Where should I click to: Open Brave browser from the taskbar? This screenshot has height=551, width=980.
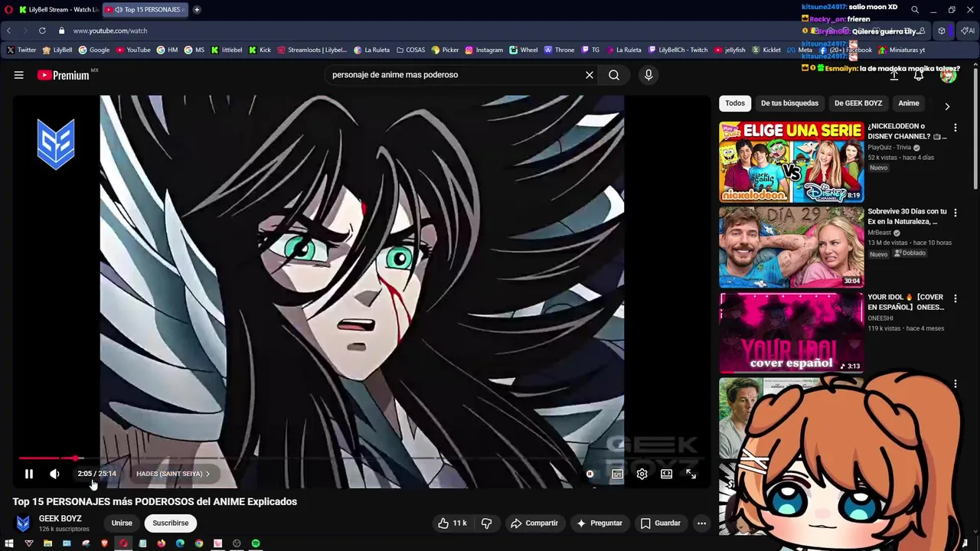(105, 543)
